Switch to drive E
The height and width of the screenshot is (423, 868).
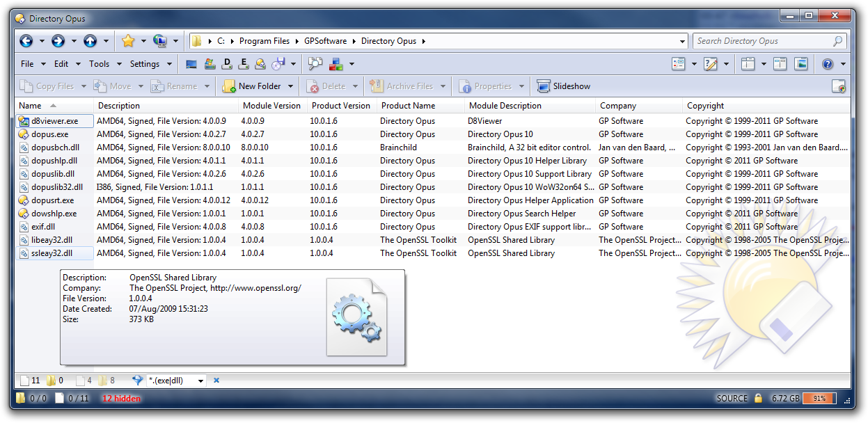pyautogui.click(x=243, y=64)
